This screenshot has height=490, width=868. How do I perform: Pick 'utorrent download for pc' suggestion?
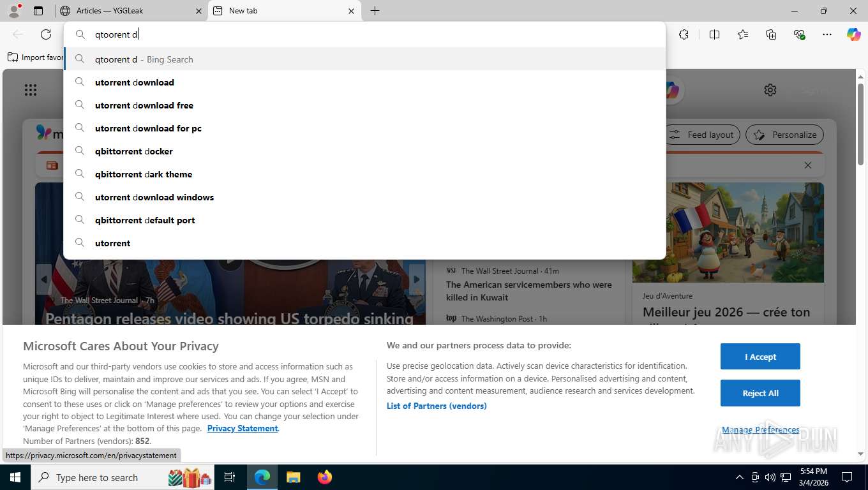tap(364, 128)
